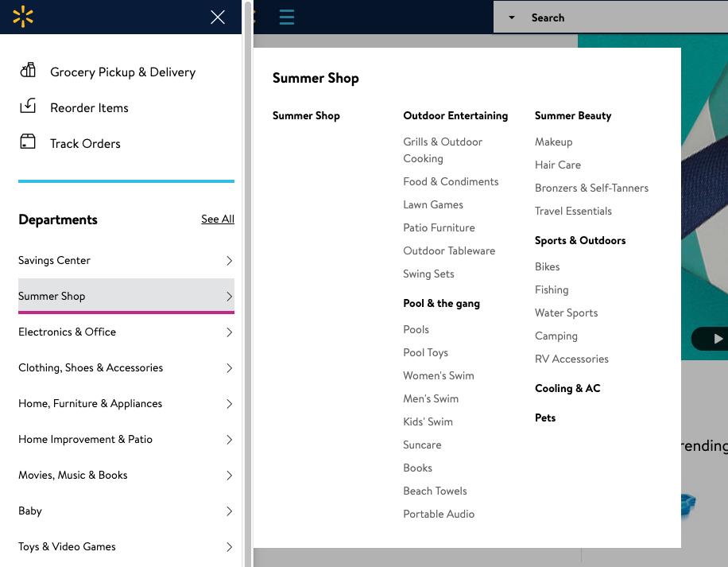728x567 pixels.
Task: Open Makeup category
Action: click(553, 142)
